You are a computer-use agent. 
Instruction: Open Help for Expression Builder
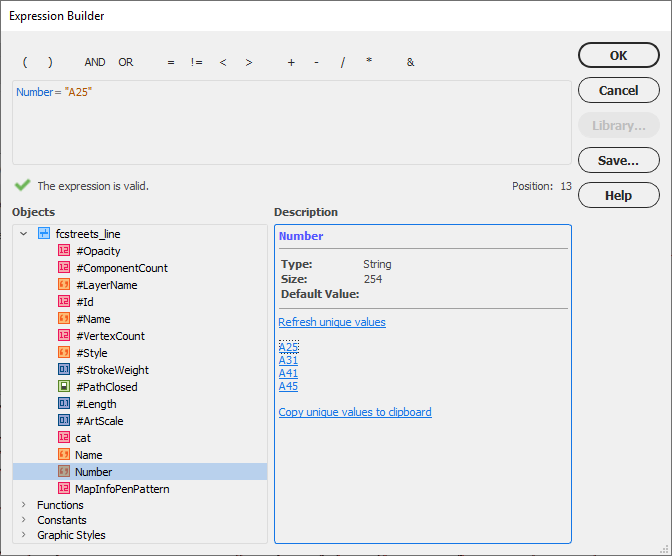(x=618, y=195)
